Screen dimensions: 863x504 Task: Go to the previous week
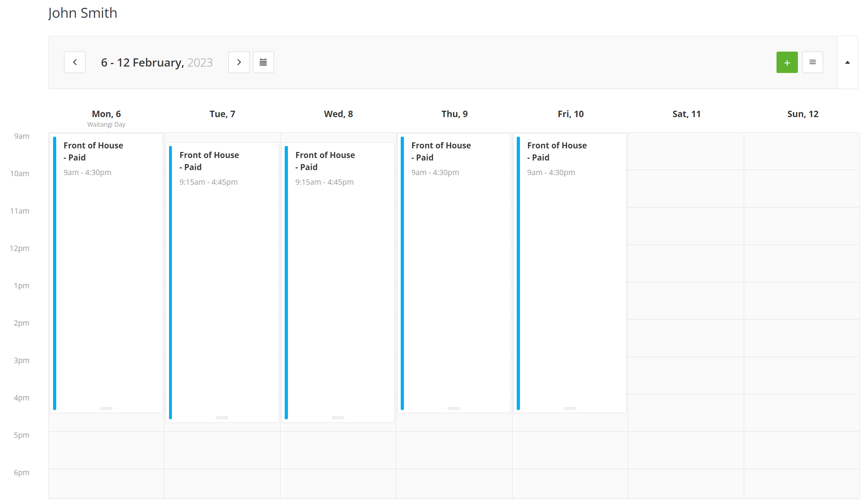75,62
